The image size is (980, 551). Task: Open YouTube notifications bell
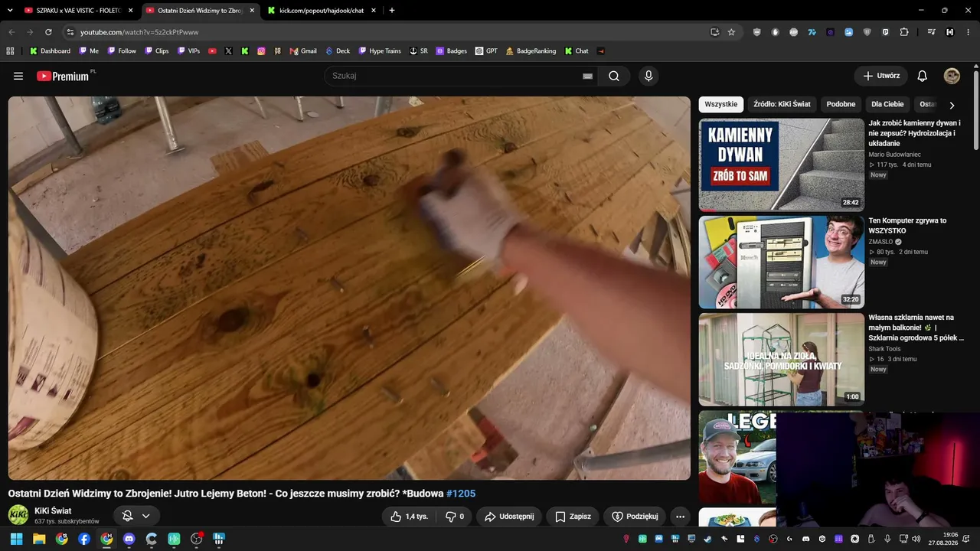pyautogui.click(x=923, y=76)
